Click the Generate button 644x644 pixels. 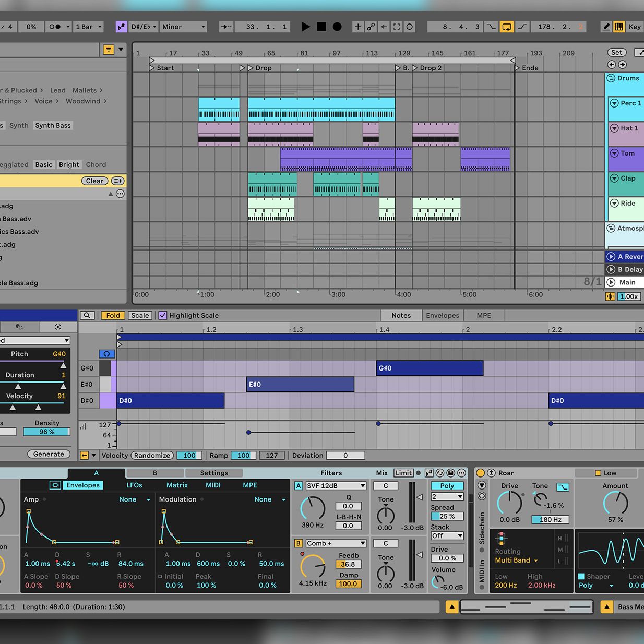49,454
